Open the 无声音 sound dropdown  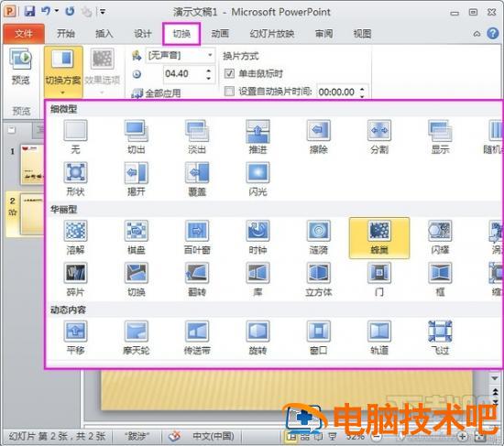(x=181, y=56)
